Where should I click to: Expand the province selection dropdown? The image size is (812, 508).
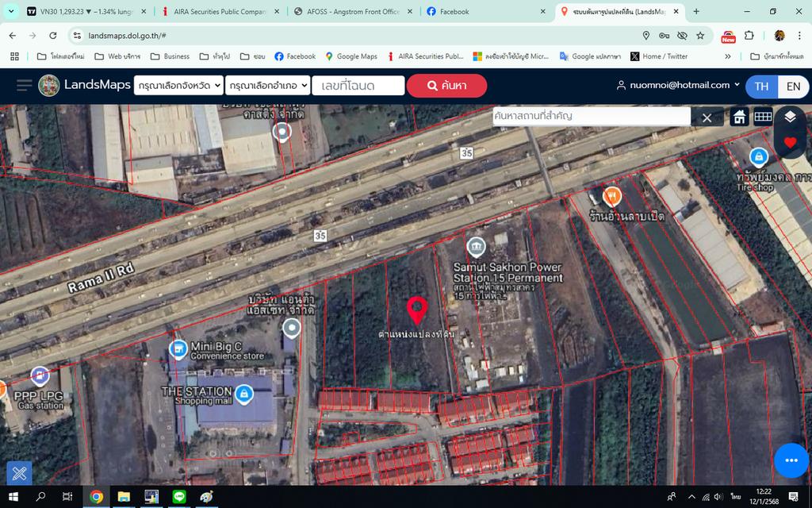[x=178, y=86]
